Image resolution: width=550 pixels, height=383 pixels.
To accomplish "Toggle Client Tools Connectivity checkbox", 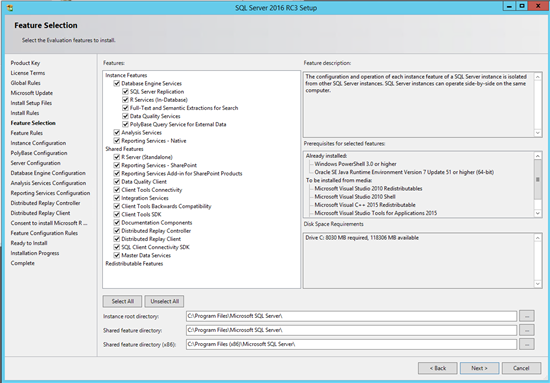I will tap(117, 190).
